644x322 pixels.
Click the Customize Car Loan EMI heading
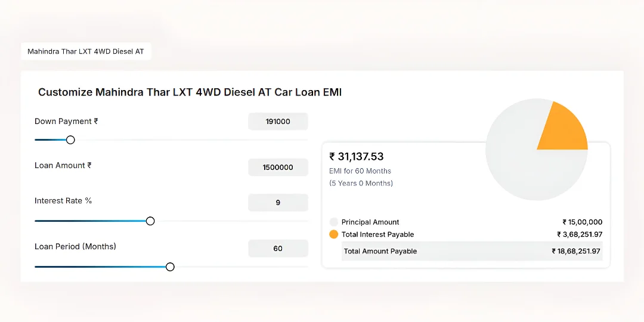click(x=190, y=92)
